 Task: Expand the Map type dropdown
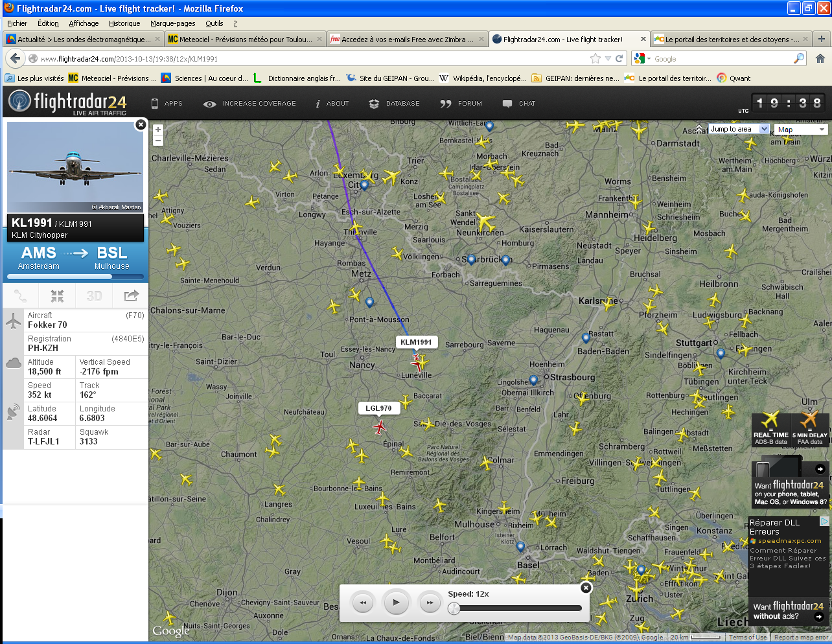(801, 130)
